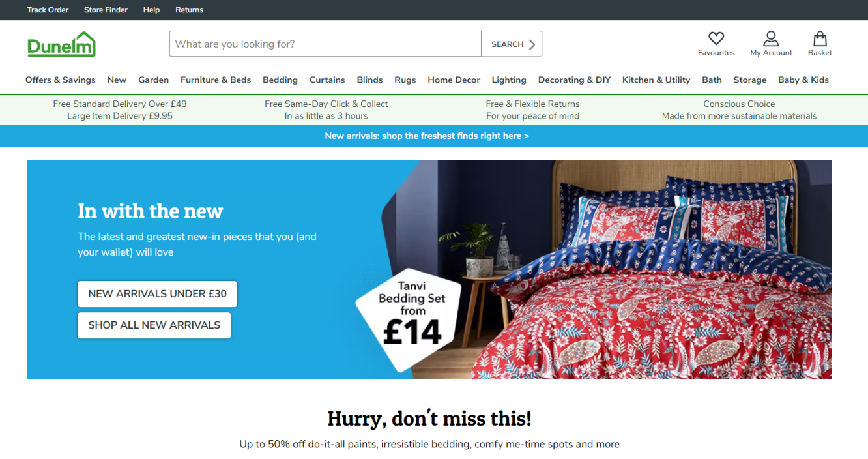Click the Tanvi Bedding Set image
868x459 pixels.
pyautogui.click(x=606, y=269)
